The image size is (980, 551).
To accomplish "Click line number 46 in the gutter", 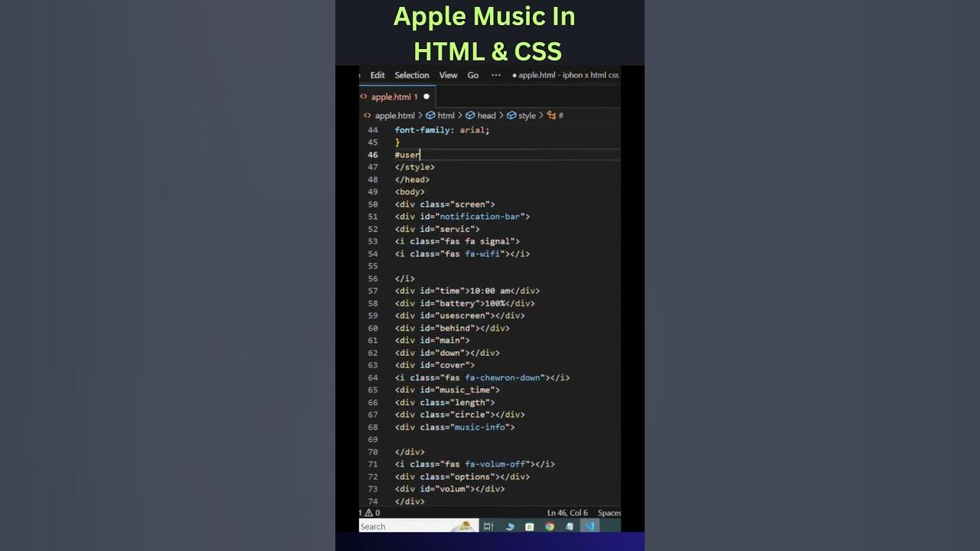I will point(373,155).
